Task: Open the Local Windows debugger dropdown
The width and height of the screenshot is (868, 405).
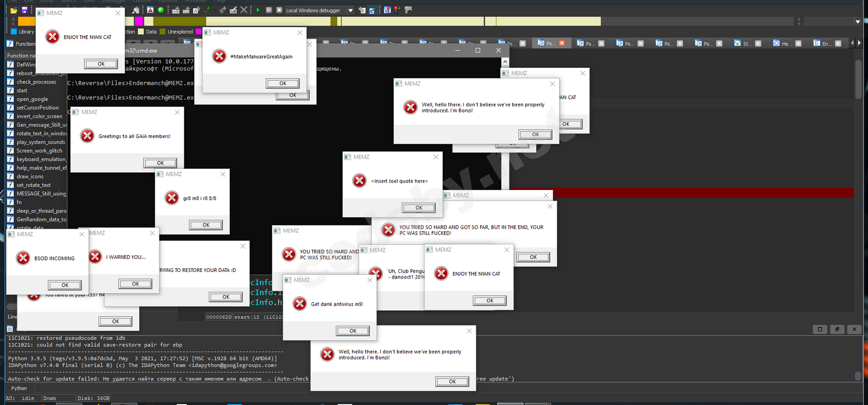Action: [x=350, y=10]
